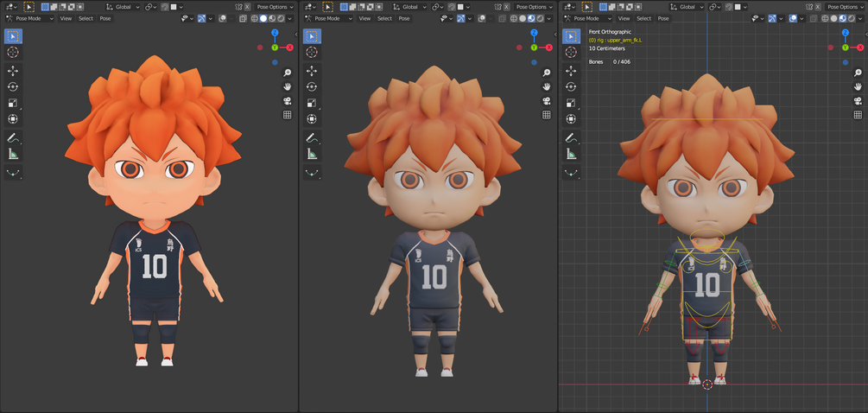Select the Cursor tool in middle viewport

pyautogui.click(x=312, y=52)
